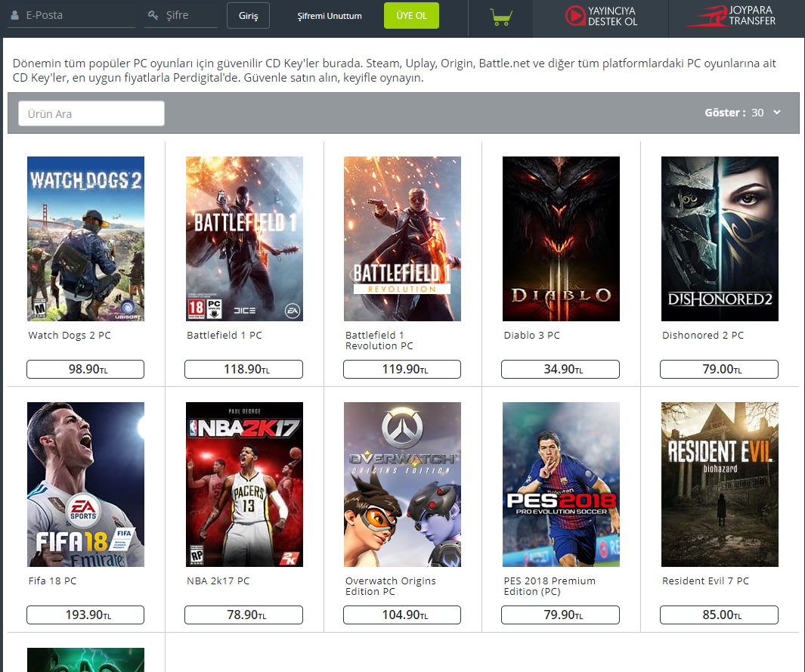
Task: Click the Battlefield 1 PC title
Action: tap(224, 335)
